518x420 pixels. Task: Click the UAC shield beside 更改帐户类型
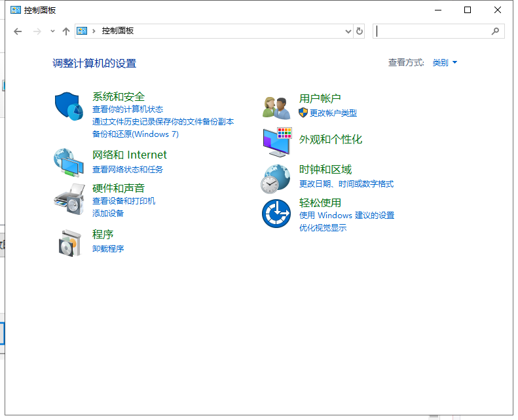(303, 113)
